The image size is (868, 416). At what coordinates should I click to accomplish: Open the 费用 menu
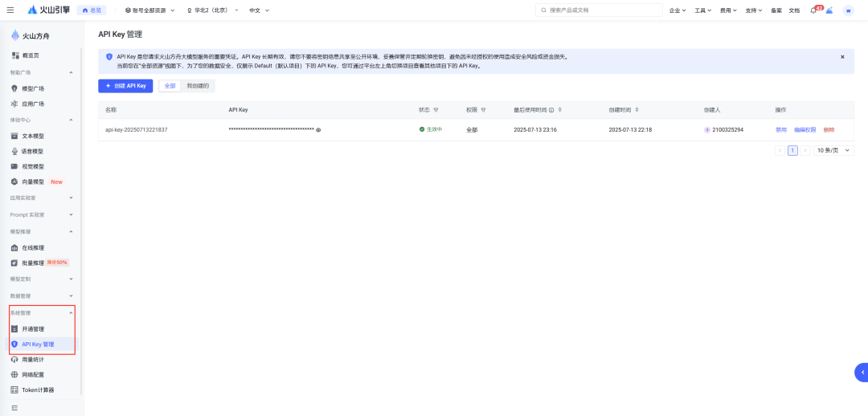pyautogui.click(x=728, y=10)
